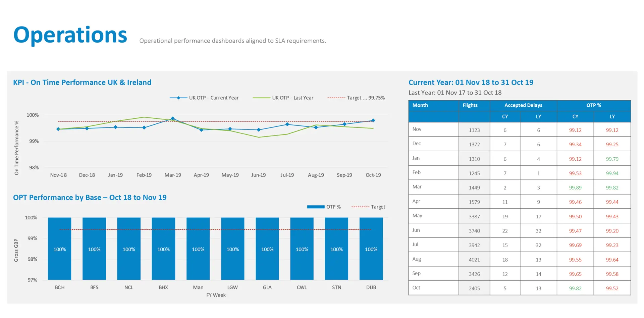Image resolution: width=644 pixels, height=318 pixels.
Task: Toggle the Target 99.75% legend entry
Action: click(356, 98)
